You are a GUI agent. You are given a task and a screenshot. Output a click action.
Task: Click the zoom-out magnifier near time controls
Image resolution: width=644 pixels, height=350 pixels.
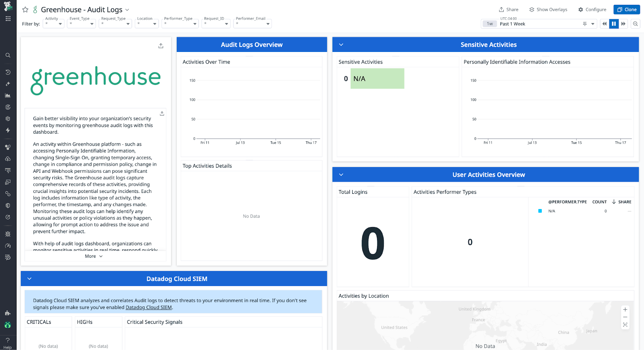[x=635, y=24]
